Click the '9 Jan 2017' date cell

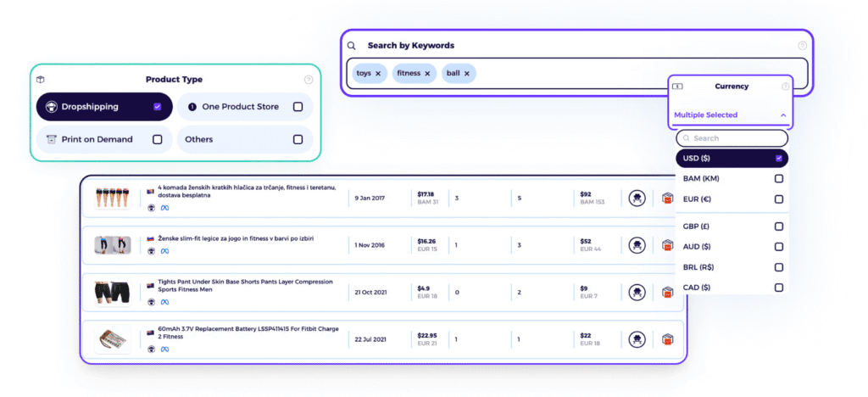[x=370, y=198]
